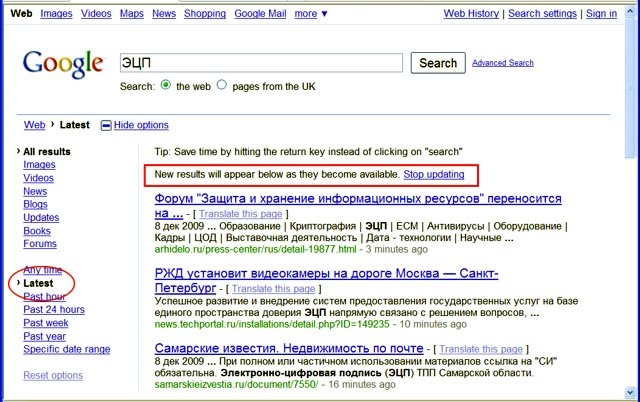Click the scrollbar down arrow
This screenshot has width=640, height=402.
coord(630,393)
